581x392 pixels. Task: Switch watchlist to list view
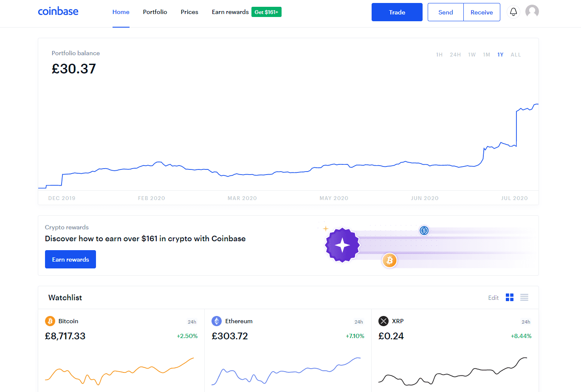[x=524, y=297]
